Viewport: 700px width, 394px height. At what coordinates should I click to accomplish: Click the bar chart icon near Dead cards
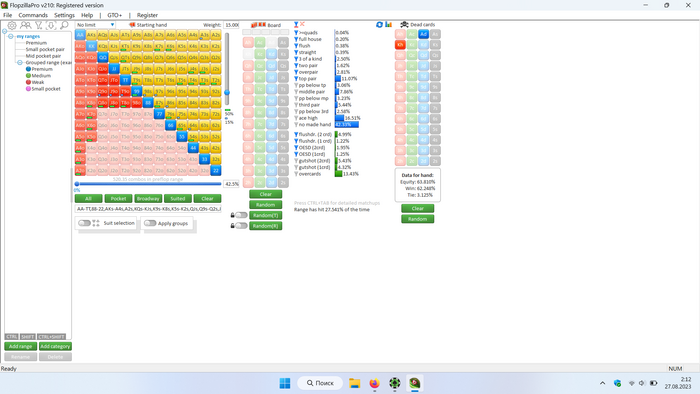pyautogui.click(x=388, y=25)
